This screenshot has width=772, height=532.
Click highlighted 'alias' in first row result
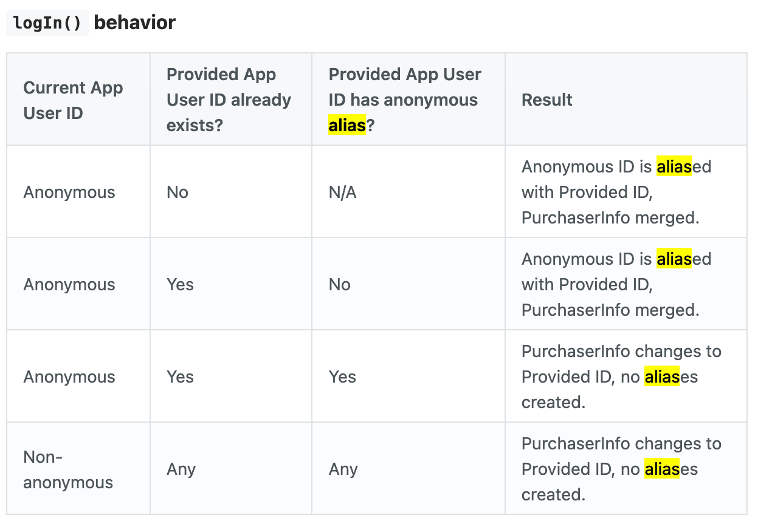[x=674, y=167]
